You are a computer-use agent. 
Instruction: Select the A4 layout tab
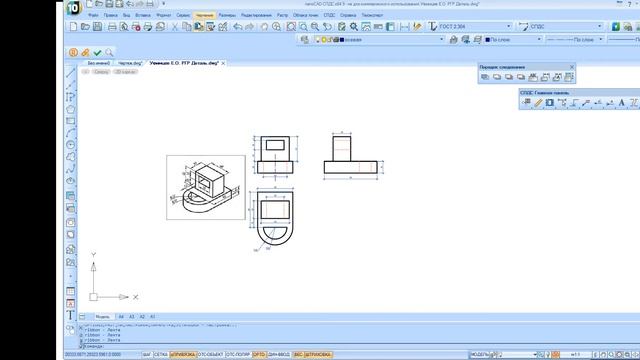(x=121, y=317)
